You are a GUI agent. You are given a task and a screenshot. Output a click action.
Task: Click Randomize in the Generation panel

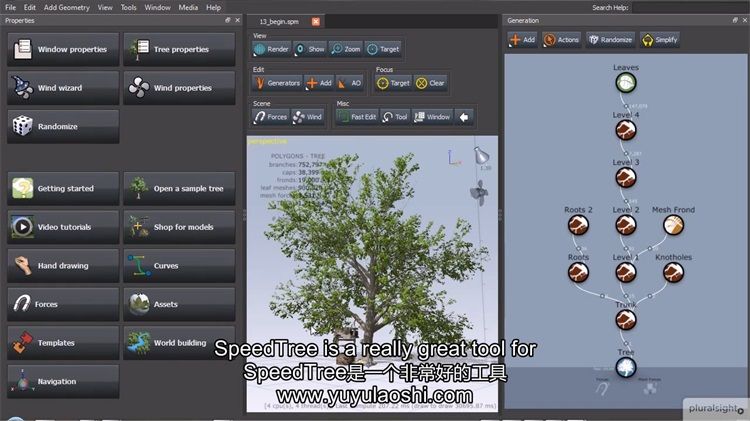(610, 40)
